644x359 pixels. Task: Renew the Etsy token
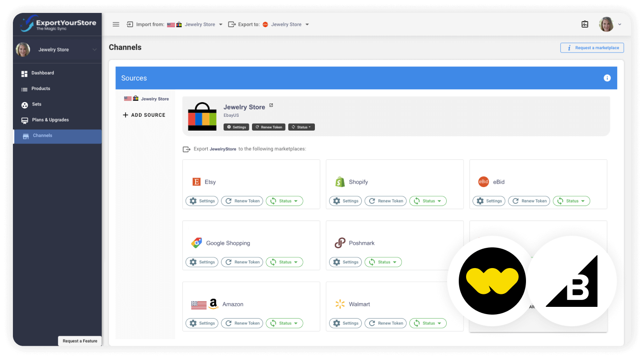(x=242, y=201)
